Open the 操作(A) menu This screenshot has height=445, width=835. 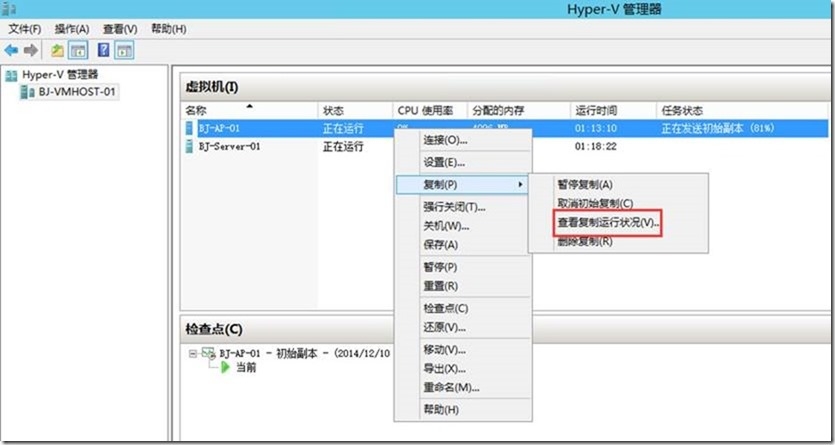click(x=72, y=29)
